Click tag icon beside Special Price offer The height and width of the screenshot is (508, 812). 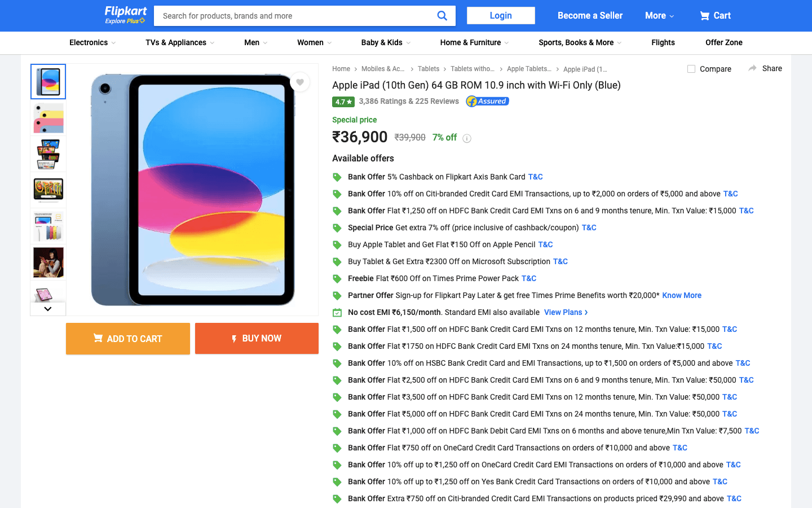pyautogui.click(x=337, y=228)
